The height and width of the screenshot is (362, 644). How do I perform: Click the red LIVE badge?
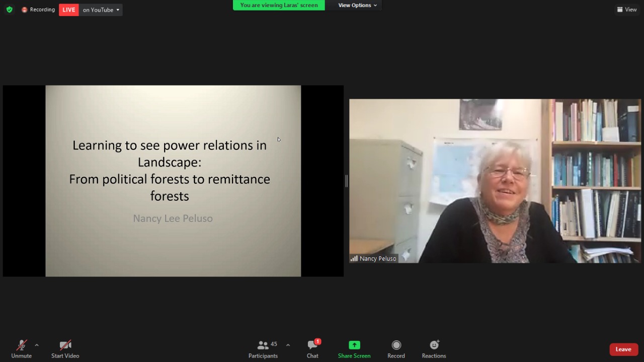tap(69, 10)
